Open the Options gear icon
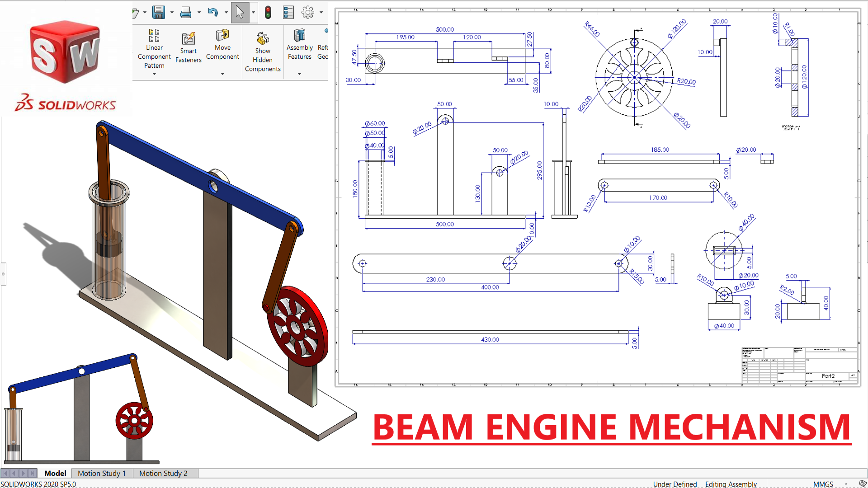 pyautogui.click(x=308, y=12)
